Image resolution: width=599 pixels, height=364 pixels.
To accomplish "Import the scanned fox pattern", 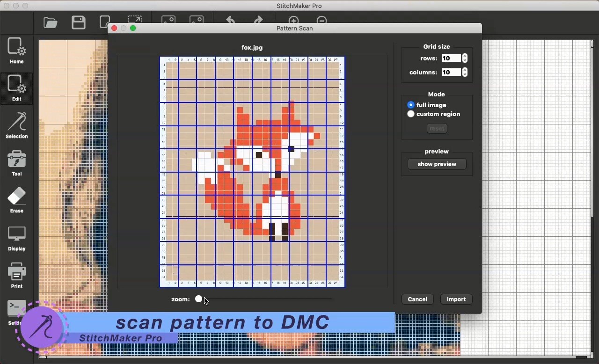I will 456,299.
